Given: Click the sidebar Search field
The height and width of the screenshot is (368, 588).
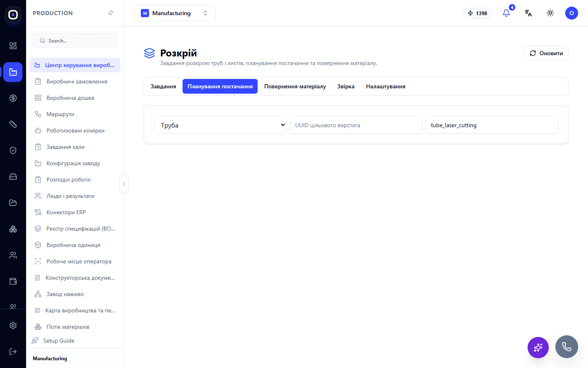Looking at the screenshot, I should coord(75,40).
